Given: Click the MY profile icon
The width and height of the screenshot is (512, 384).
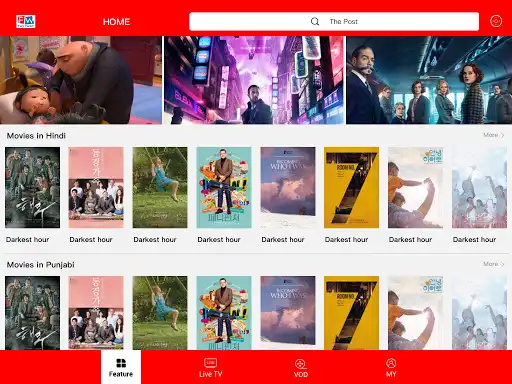Looking at the screenshot, I should pos(391,363).
